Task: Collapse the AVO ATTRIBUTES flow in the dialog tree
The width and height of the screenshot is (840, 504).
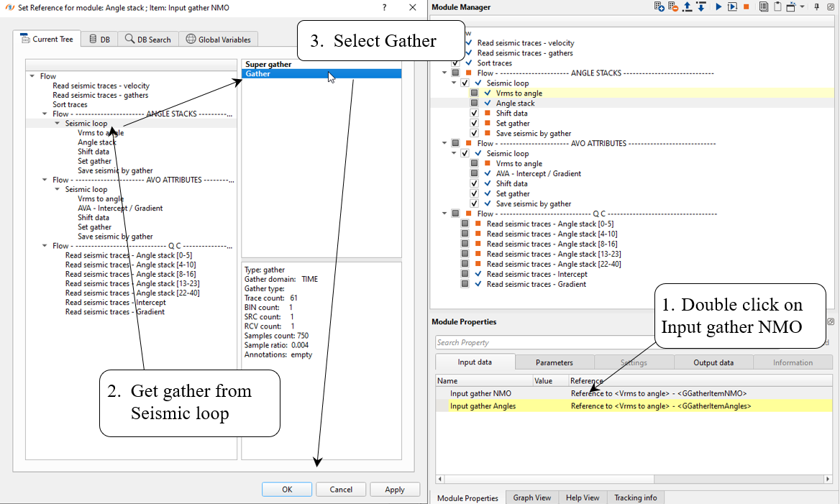Action: 45,180
